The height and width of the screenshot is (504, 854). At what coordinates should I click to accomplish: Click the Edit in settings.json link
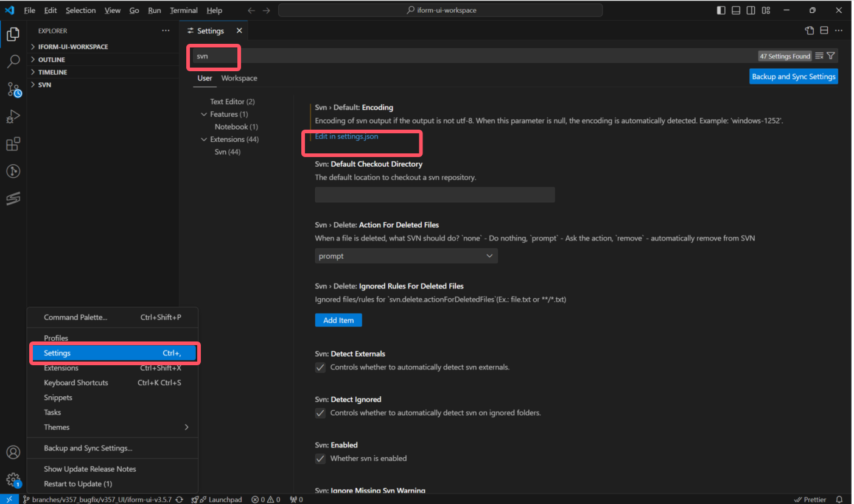pyautogui.click(x=346, y=136)
